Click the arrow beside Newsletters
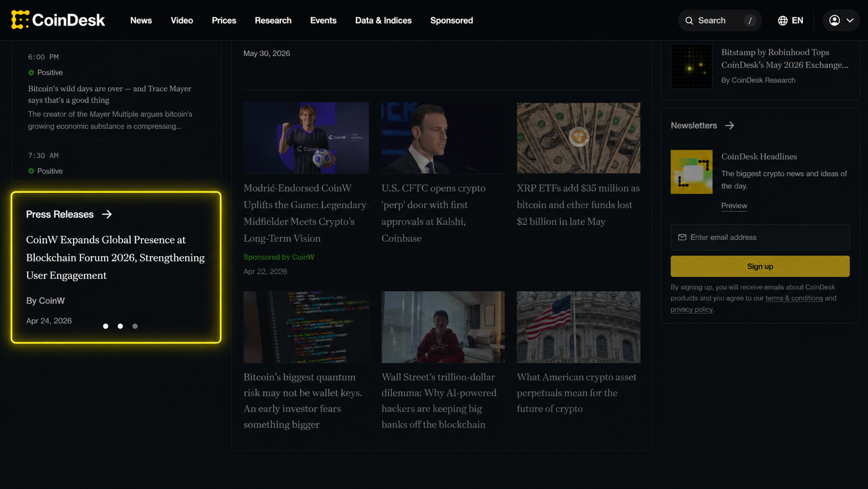The height and width of the screenshot is (489, 868). coord(730,125)
